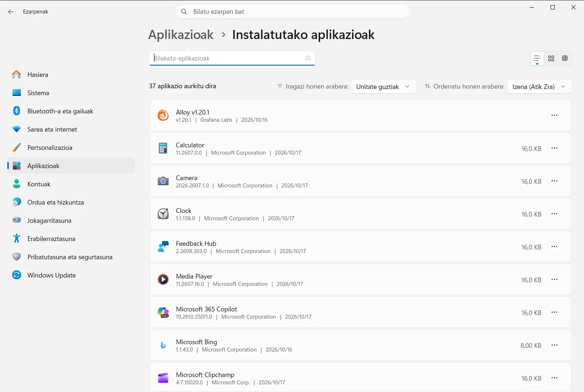Click the Media Player app icon
Screen dimensions: 584x392
pyautogui.click(x=163, y=279)
